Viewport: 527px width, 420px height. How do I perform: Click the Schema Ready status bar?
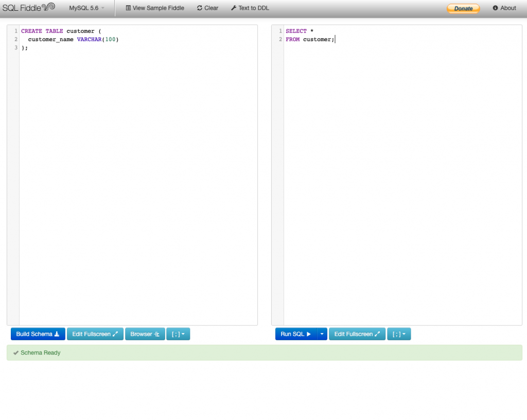264,353
